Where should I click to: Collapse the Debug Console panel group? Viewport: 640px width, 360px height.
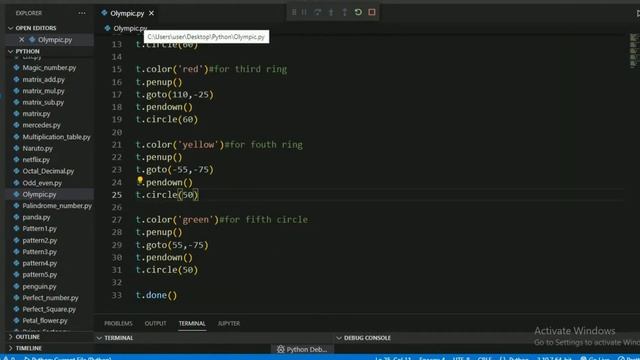point(339,338)
